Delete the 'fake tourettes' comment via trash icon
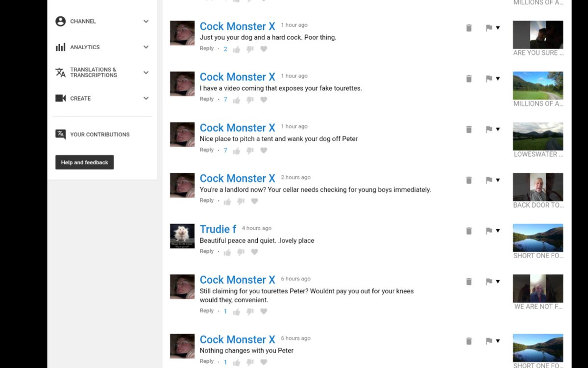Screen dimensions: 588x368 (x=469, y=79)
